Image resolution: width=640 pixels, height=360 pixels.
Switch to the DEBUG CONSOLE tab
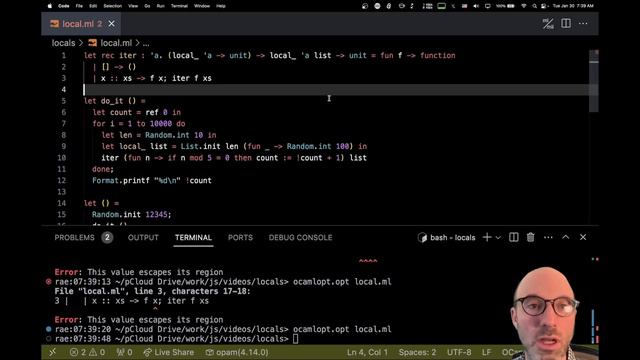click(300, 238)
